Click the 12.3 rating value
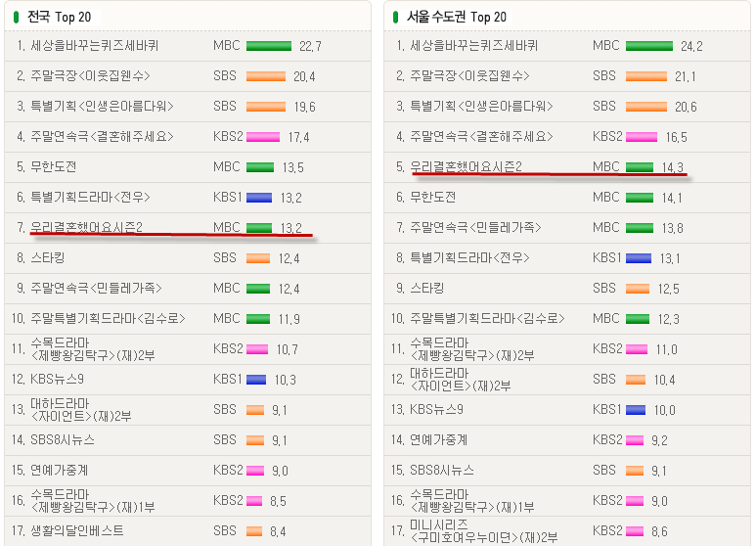Image resolution: width=756 pixels, height=546 pixels. pos(669,320)
